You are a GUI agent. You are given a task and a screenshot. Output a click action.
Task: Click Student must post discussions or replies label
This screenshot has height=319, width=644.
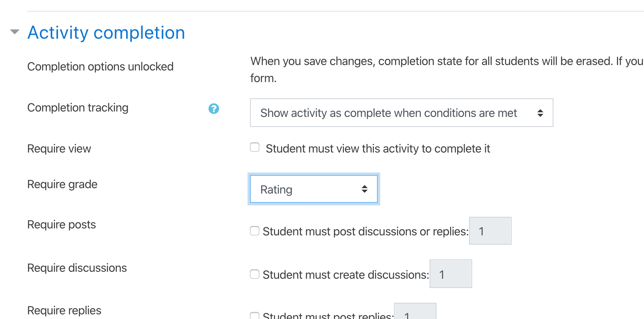(366, 232)
